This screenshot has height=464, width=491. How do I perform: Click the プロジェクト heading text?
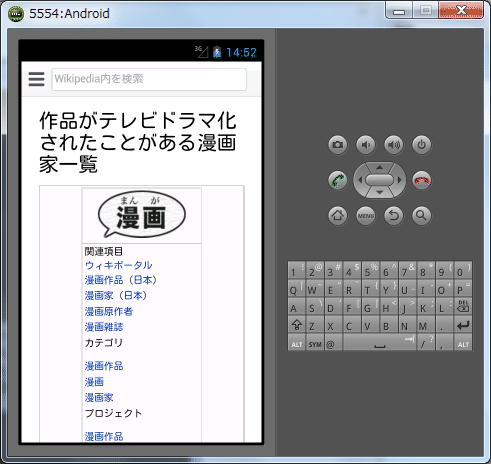click(x=113, y=413)
